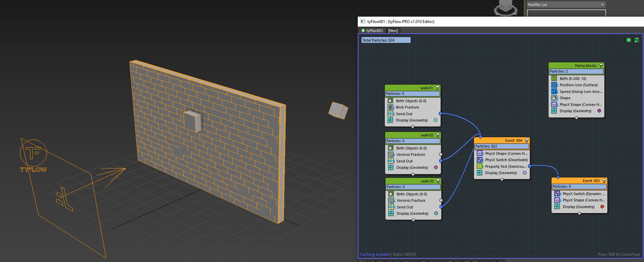Toggle the Event 004 lightbulb
The image size is (644, 262).
click(x=527, y=140)
